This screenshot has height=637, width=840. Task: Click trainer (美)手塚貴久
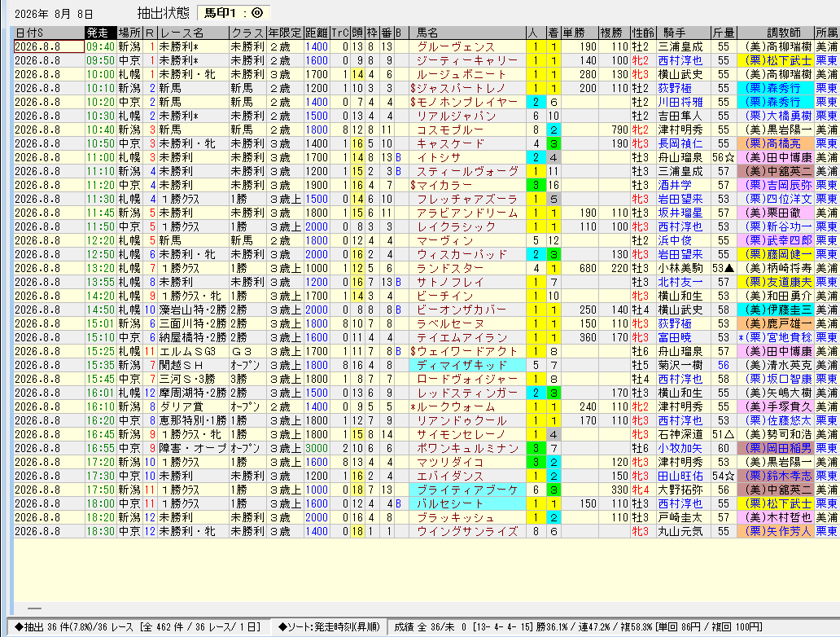pyautogui.click(x=775, y=406)
